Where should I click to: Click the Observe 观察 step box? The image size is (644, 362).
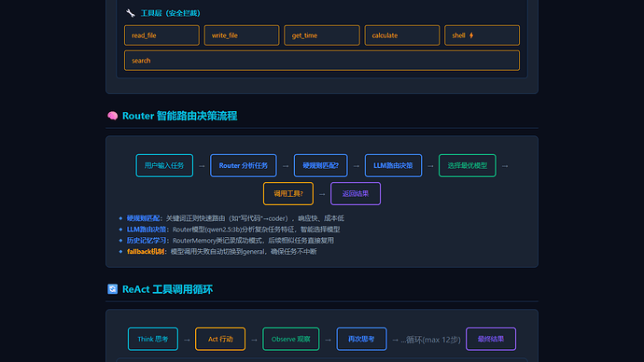point(291,339)
